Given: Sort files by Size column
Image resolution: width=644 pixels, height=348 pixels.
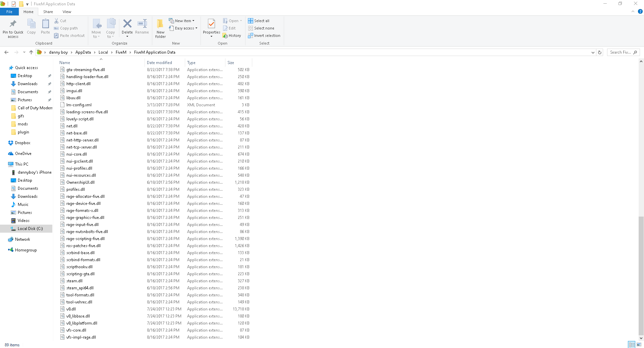Looking at the screenshot, I should coord(238,63).
